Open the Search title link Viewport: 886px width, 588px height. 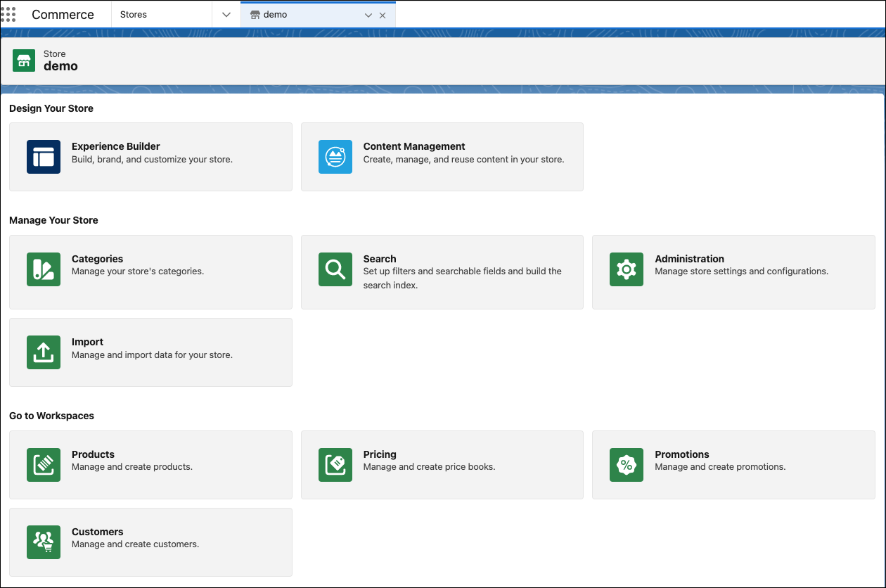380,259
